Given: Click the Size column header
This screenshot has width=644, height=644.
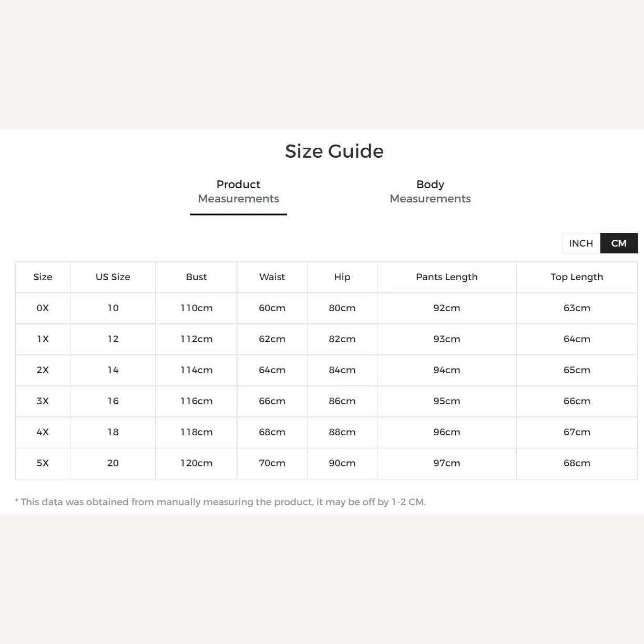Looking at the screenshot, I should (x=43, y=277).
